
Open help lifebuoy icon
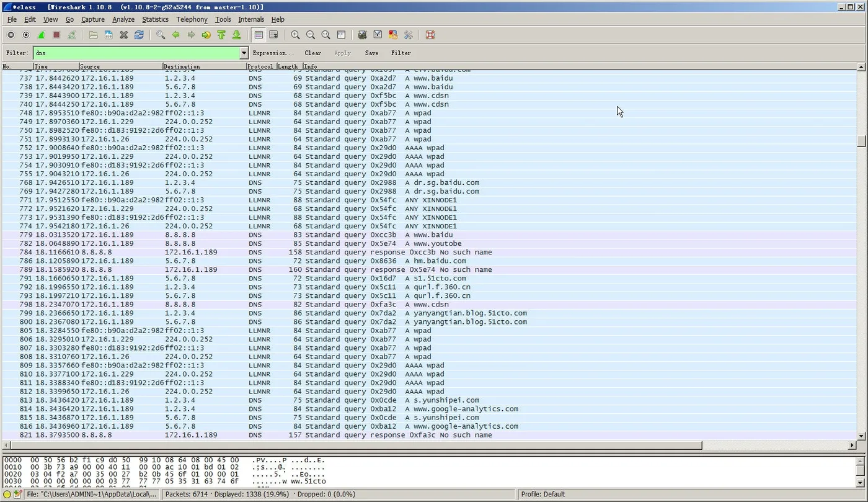point(430,35)
